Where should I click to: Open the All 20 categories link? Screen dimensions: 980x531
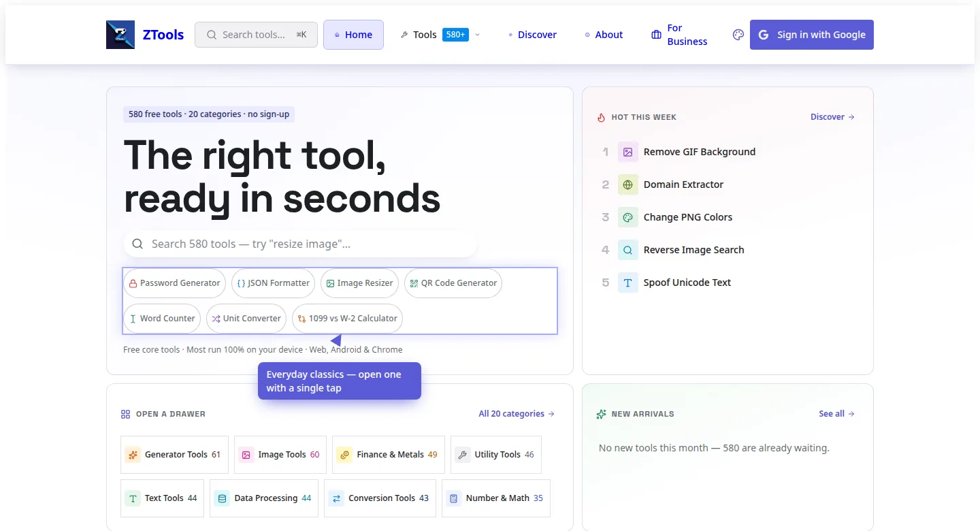(517, 414)
